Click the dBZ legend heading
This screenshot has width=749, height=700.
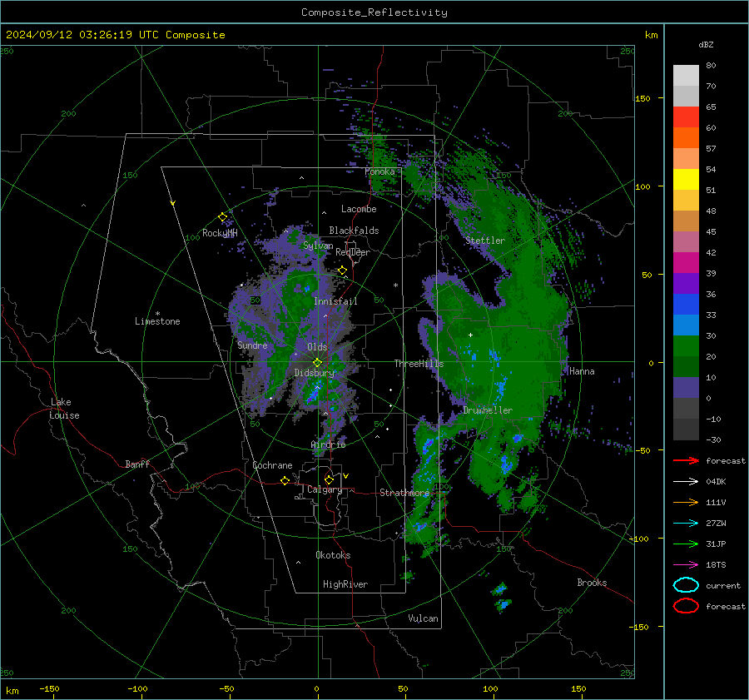pyautogui.click(x=706, y=45)
